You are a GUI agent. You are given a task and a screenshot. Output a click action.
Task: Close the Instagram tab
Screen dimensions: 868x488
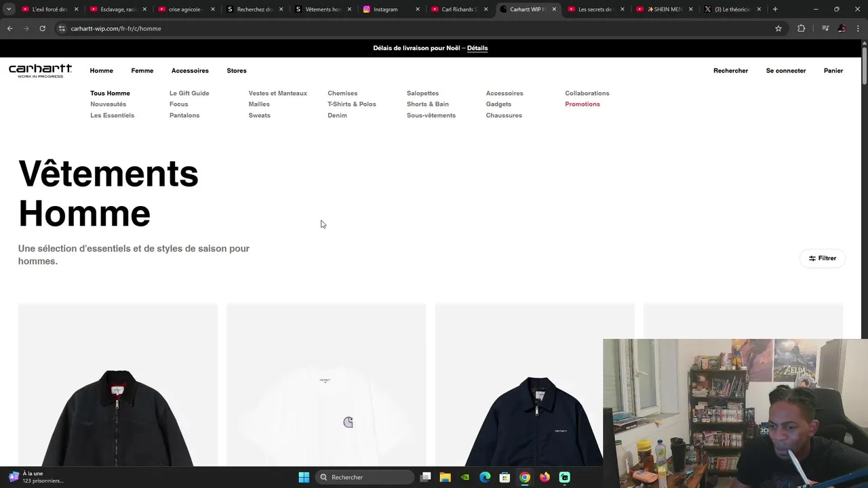point(418,9)
